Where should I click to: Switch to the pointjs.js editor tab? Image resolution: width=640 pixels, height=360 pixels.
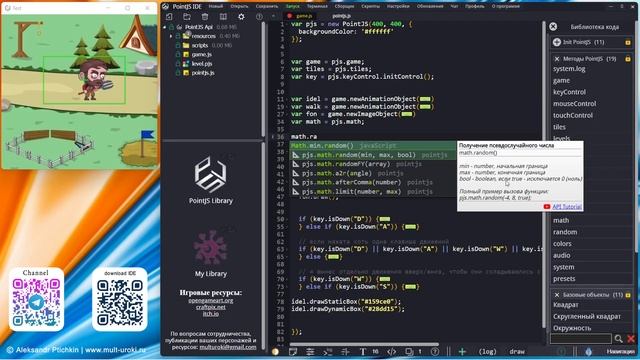click(341, 16)
